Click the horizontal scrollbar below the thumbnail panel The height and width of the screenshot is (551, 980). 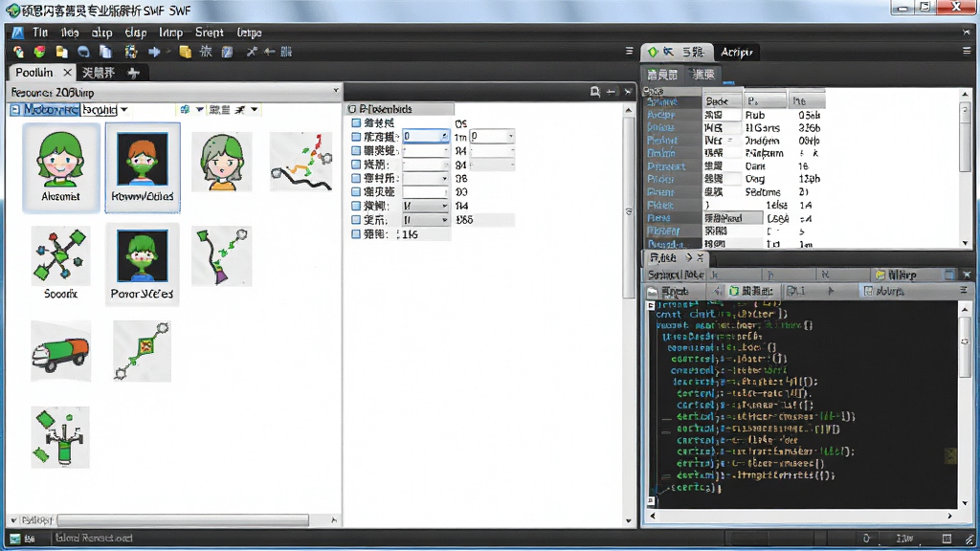[x=183, y=520]
